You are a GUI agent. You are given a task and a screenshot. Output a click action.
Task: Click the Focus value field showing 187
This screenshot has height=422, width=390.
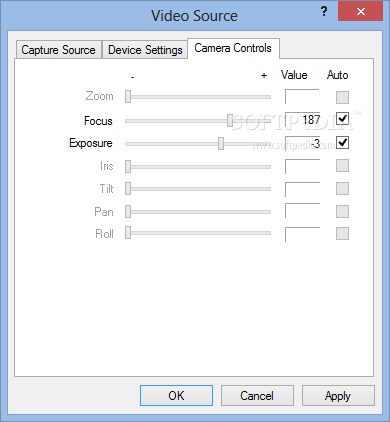tap(303, 120)
